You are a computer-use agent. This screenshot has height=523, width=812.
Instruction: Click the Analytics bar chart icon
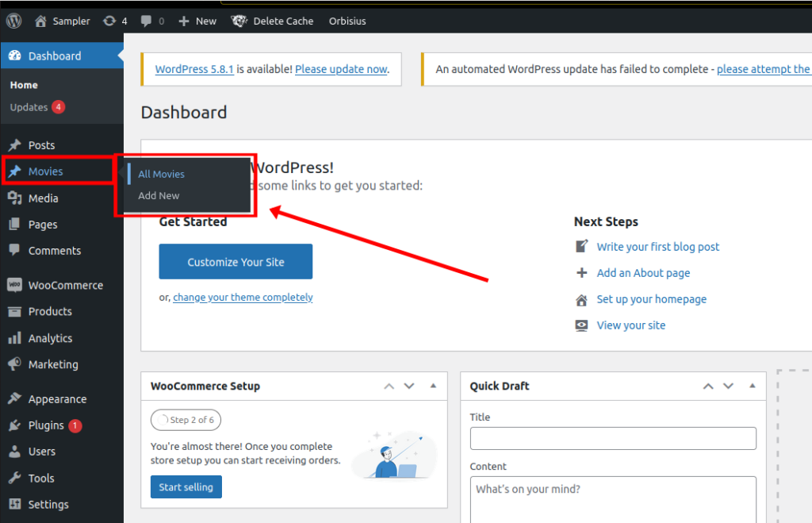[x=14, y=338]
